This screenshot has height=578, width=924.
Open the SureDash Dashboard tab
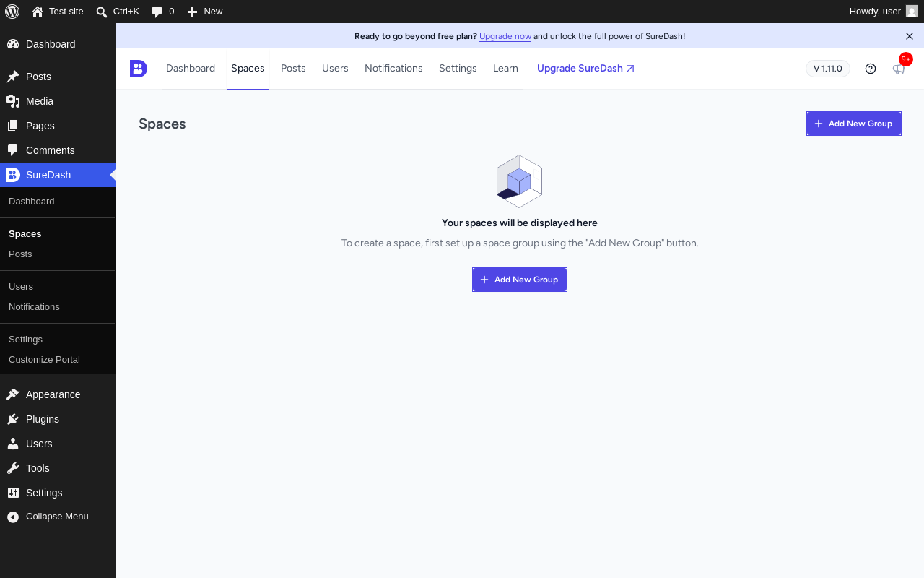pos(191,69)
